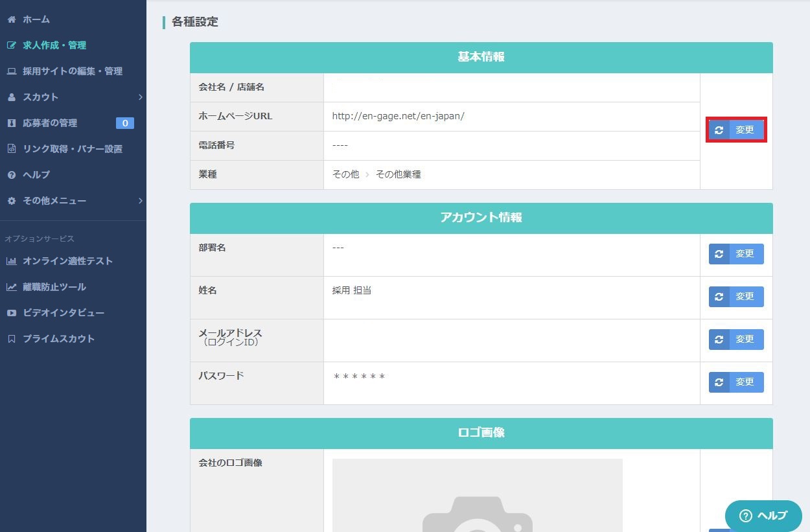Click the アカウント情報 section header
Image resolution: width=810 pixels, height=532 pixels.
coord(481,218)
